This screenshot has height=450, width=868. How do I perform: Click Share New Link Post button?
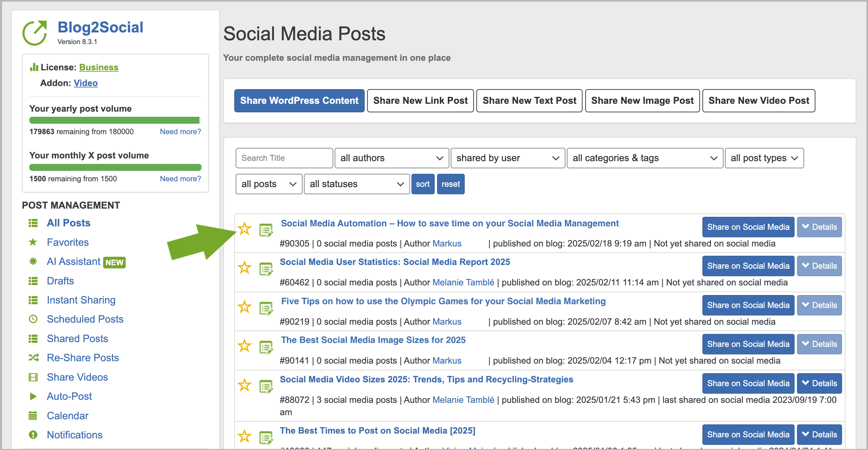(x=420, y=101)
